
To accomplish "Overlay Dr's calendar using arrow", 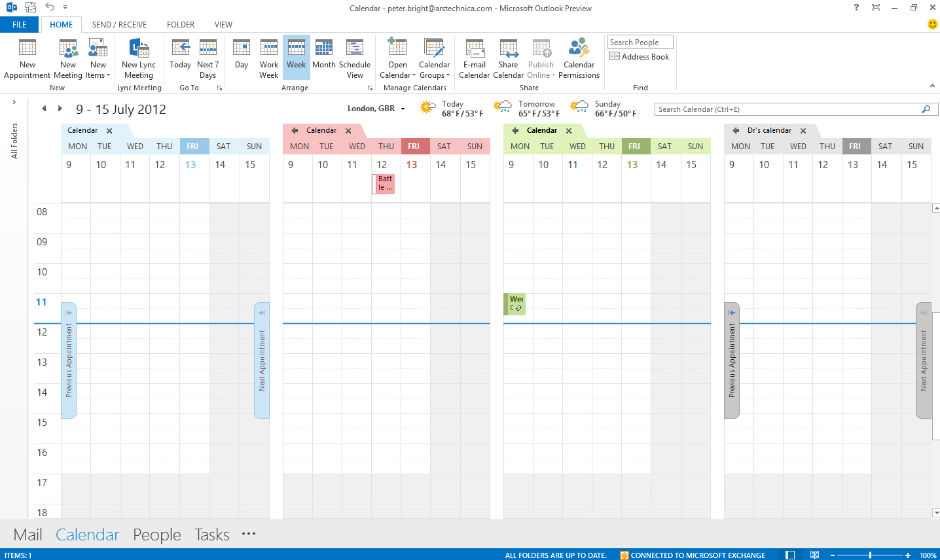I will [x=736, y=131].
